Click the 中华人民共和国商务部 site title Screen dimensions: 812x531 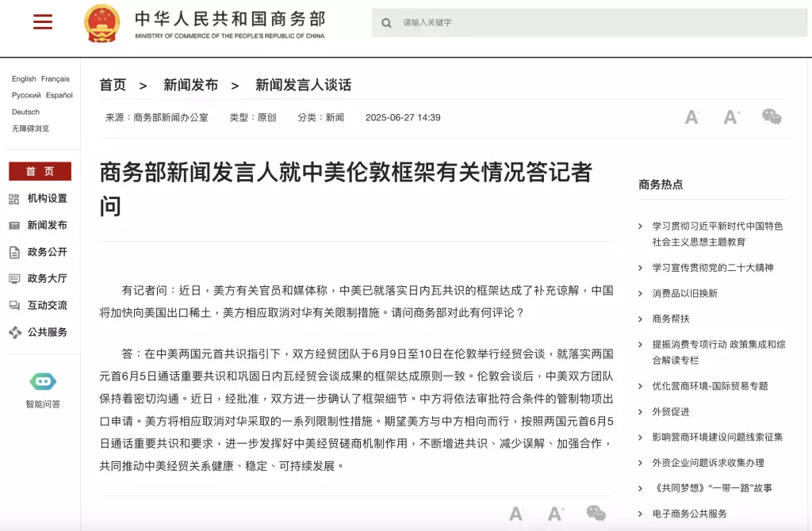coord(230,19)
